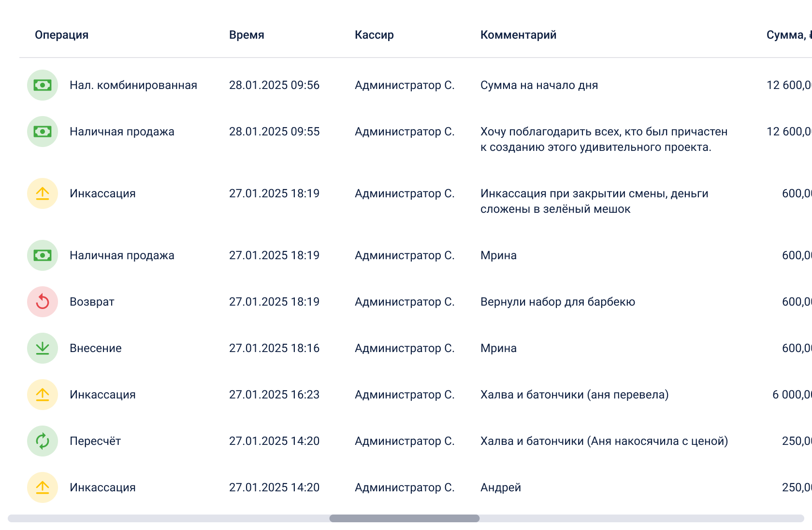Image resolution: width=812 pixels, height=530 pixels.
Task: Select the Возврат operation row label
Action: pos(92,302)
